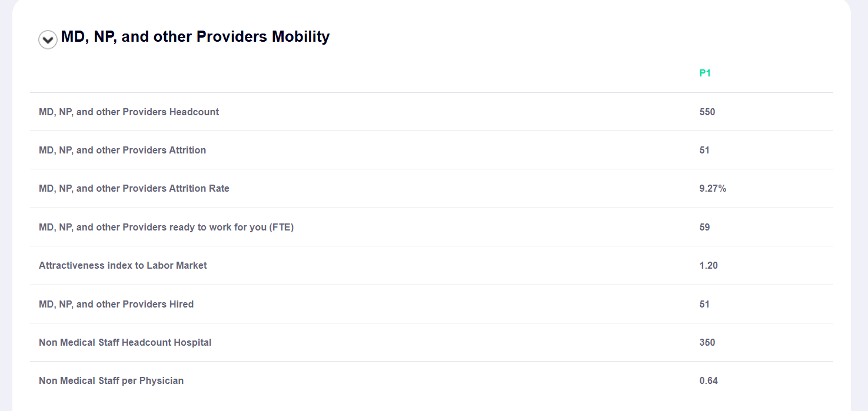
Task: Click the MD, NP, and other Providers Mobility heading
Action: click(194, 36)
